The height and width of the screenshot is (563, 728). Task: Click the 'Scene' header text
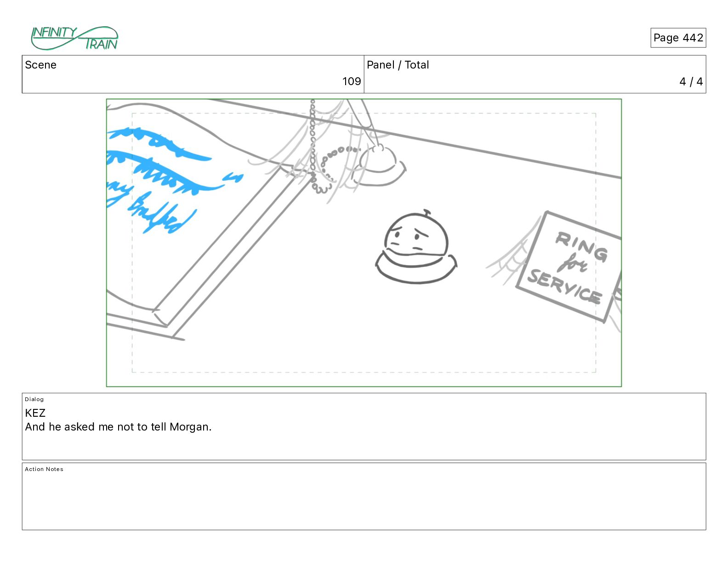pos(40,65)
